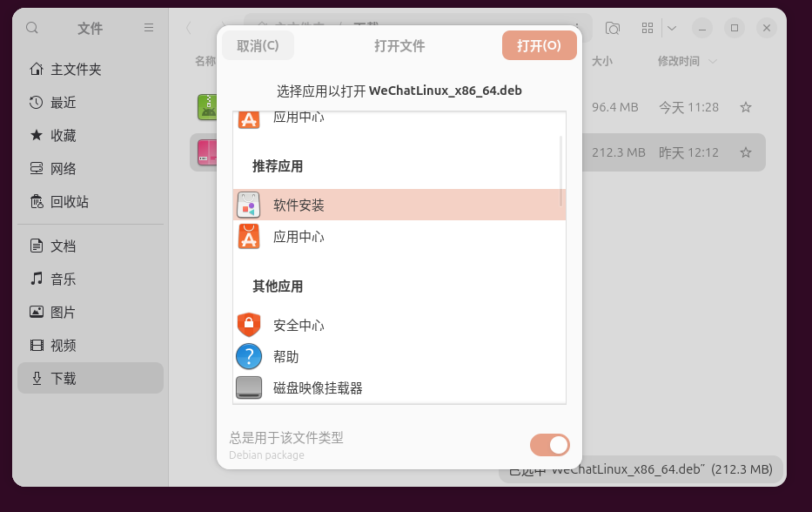Click the 96.4 MB size cell

tap(615, 107)
